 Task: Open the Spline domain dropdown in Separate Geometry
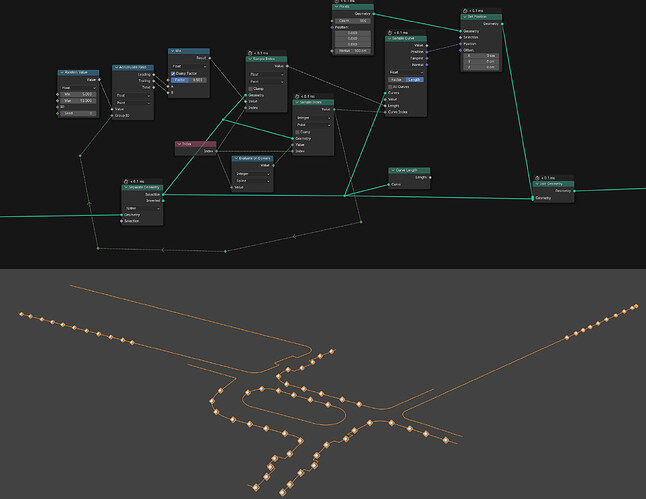point(143,209)
